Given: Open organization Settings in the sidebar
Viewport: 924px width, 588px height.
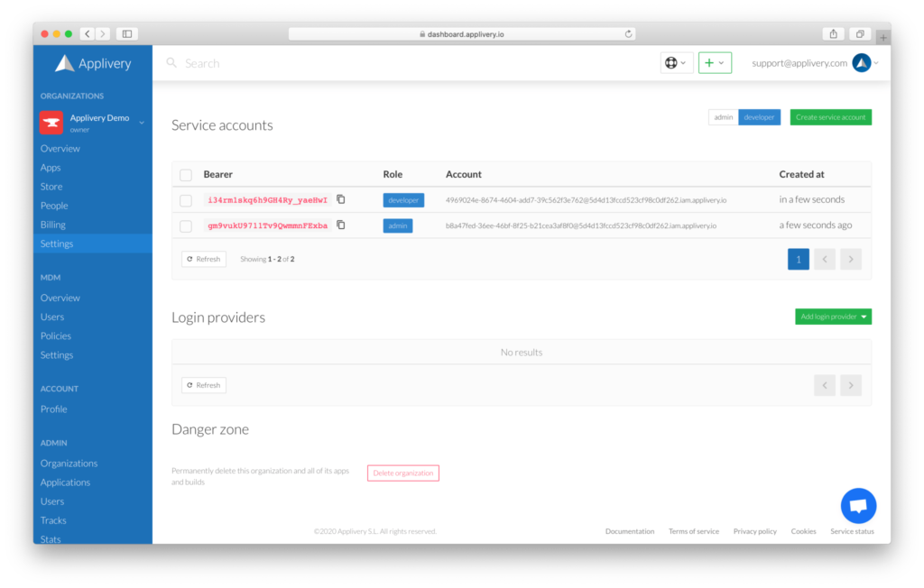Looking at the screenshot, I should (93, 243).
